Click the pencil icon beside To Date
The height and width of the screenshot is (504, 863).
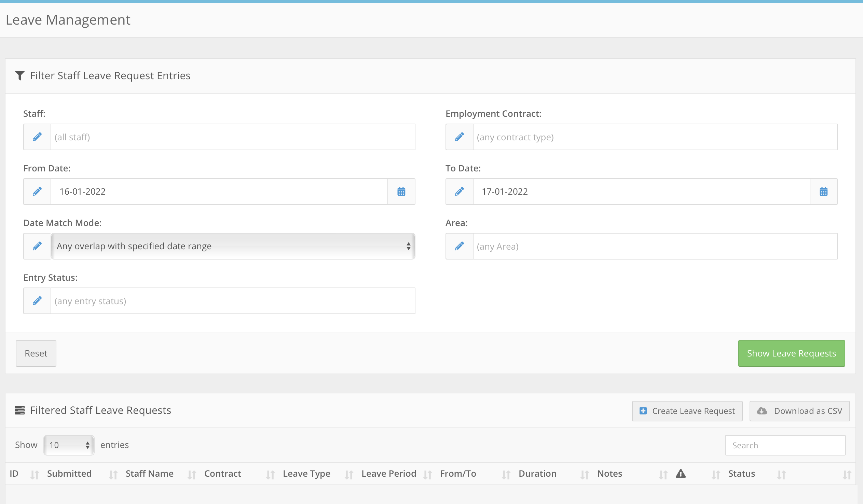(459, 192)
